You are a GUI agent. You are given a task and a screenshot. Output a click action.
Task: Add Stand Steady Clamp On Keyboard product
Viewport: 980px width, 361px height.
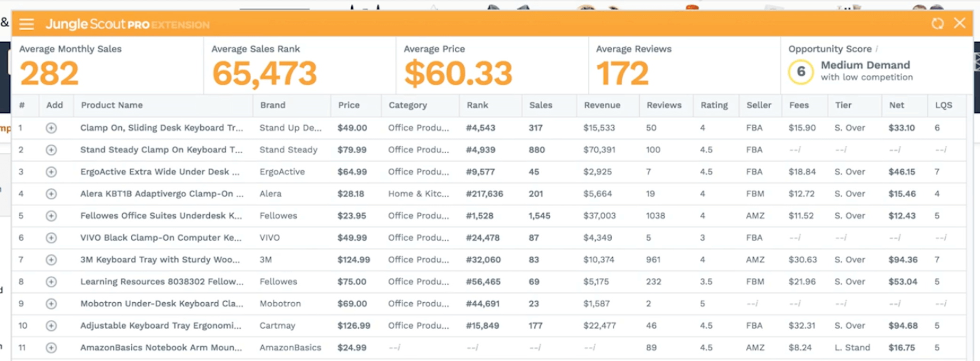(51, 150)
